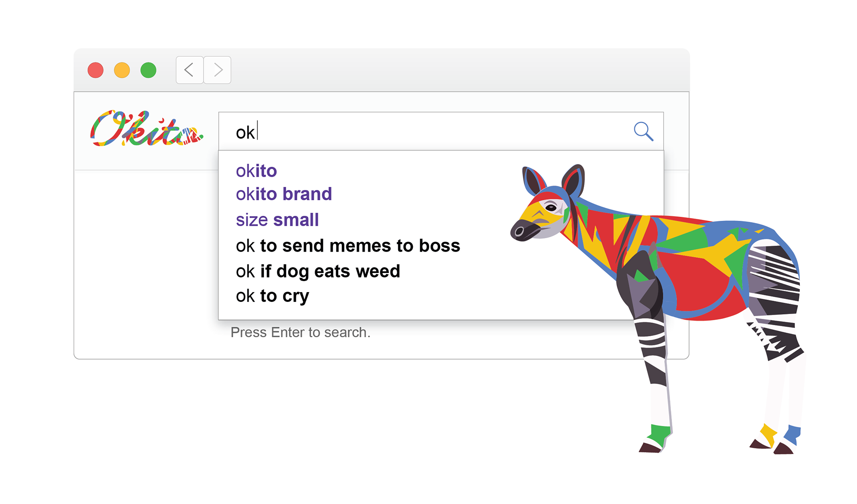Maximize window using the green circle
This screenshot has width=857, height=504.
(148, 70)
